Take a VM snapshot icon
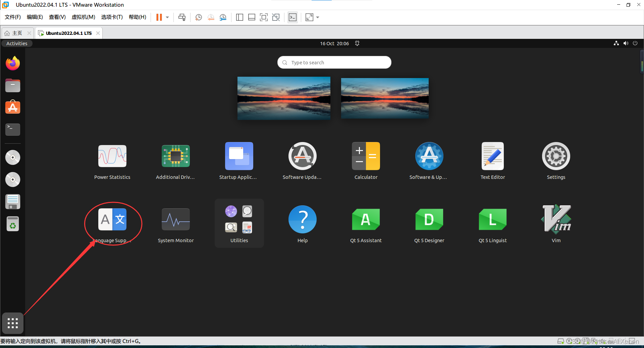Image resolution: width=644 pixels, height=348 pixels. tap(199, 17)
